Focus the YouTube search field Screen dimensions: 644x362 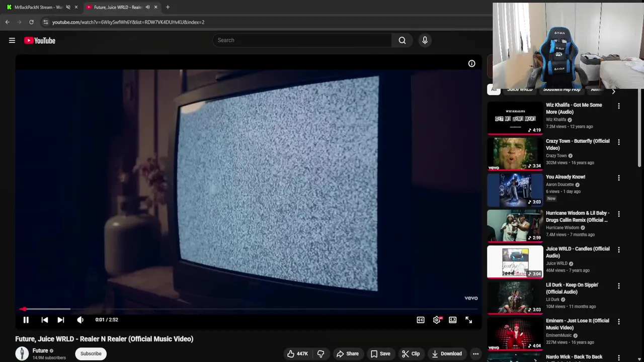pos(302,40)
